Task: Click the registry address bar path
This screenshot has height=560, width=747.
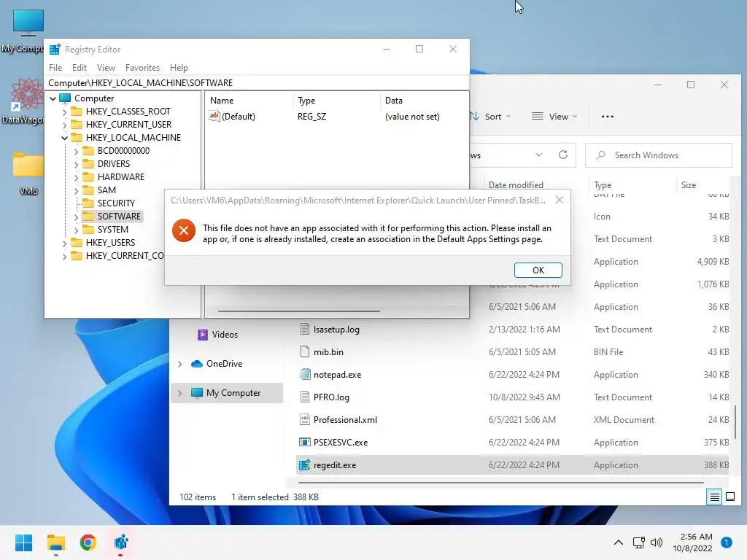Action: 140,83
